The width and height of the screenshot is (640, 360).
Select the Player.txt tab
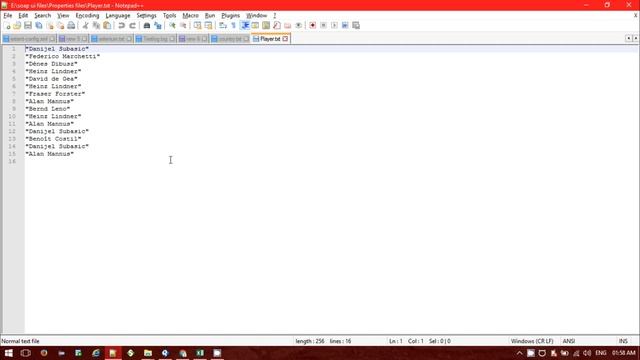(269, 39)
